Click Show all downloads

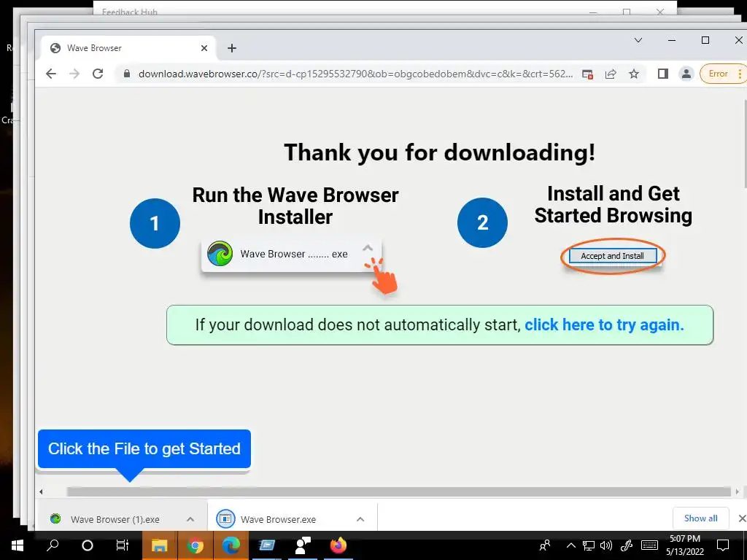coord(700,518)
